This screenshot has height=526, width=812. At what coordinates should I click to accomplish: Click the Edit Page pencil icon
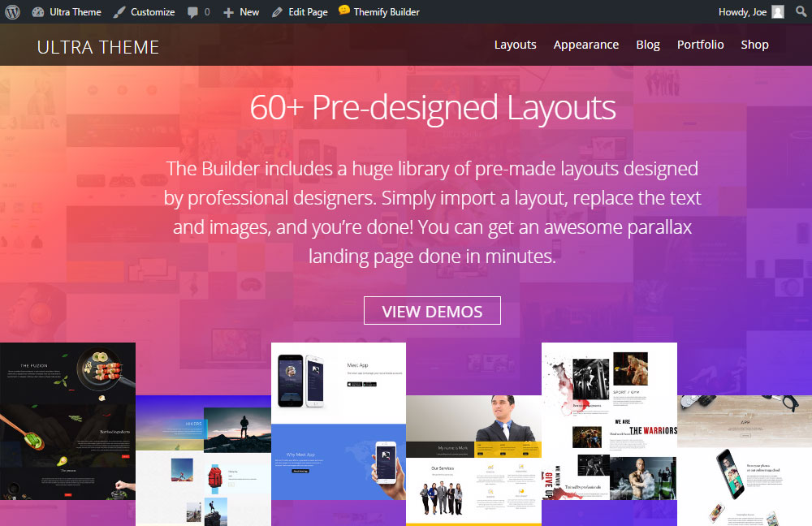[x=278, y=12]
